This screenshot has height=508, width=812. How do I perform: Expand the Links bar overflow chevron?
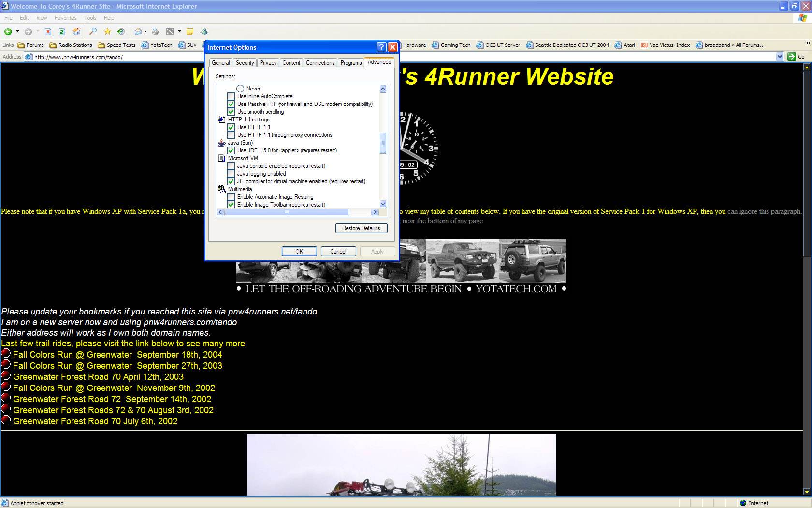[x=808, y=44]
